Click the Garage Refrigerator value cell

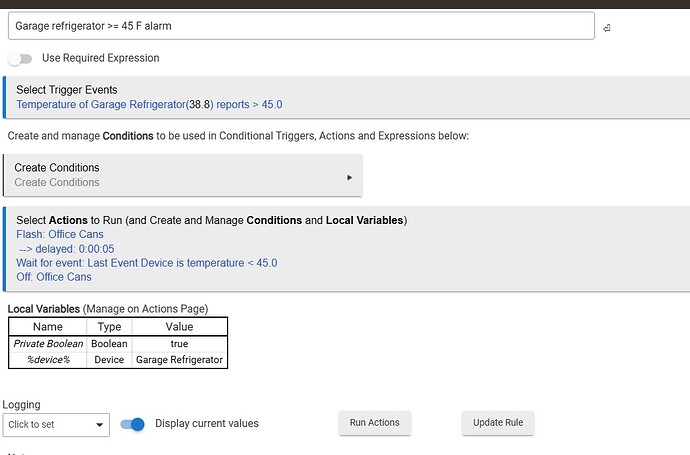tap(180, 359)
